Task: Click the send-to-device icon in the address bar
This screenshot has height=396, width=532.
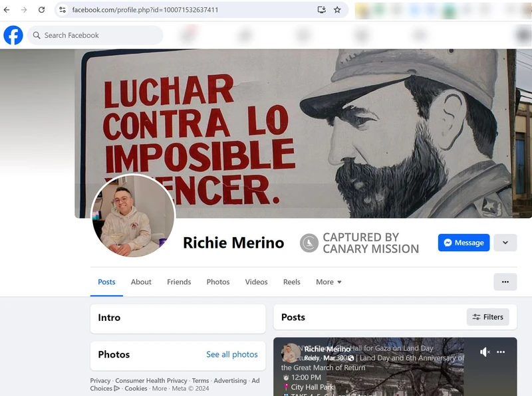Action: (x=321, y=10)
